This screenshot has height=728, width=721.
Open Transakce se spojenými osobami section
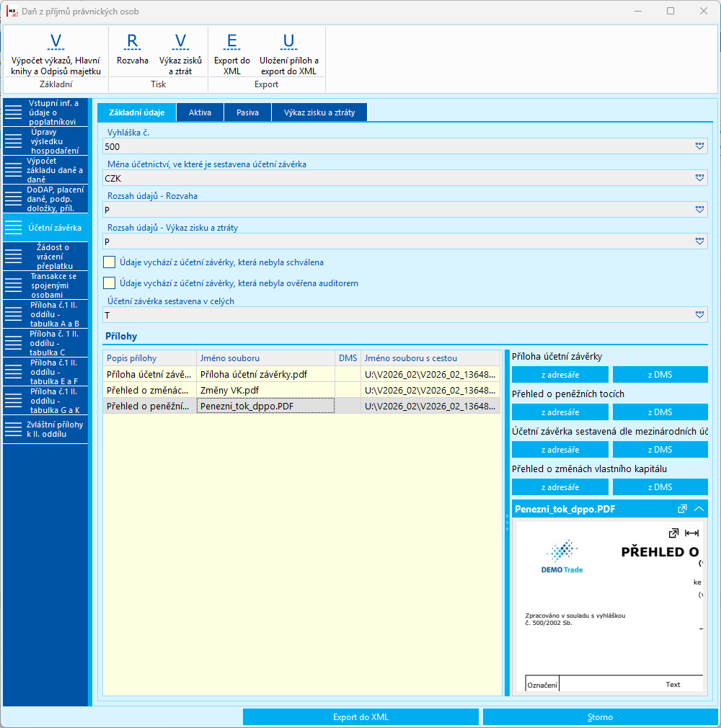click(x=45, y=285)
